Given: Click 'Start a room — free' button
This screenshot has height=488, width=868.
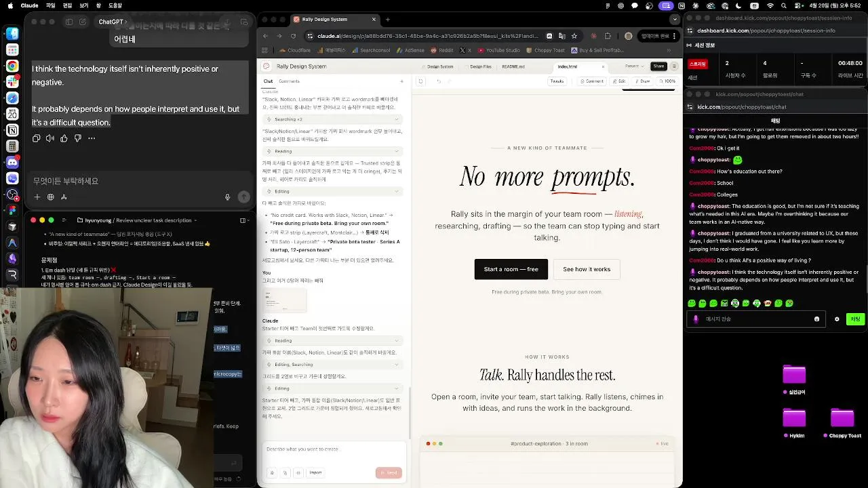Looking at the screenshot, I should coord(511,269).
